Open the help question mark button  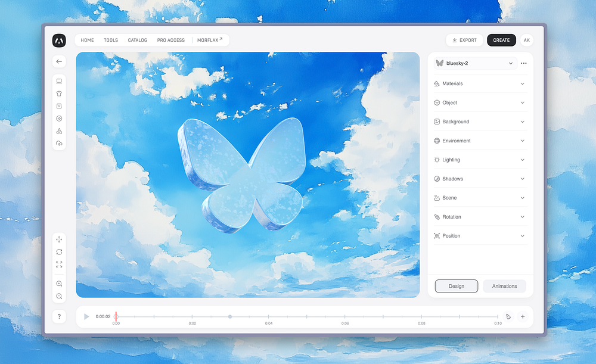(59, 316)
